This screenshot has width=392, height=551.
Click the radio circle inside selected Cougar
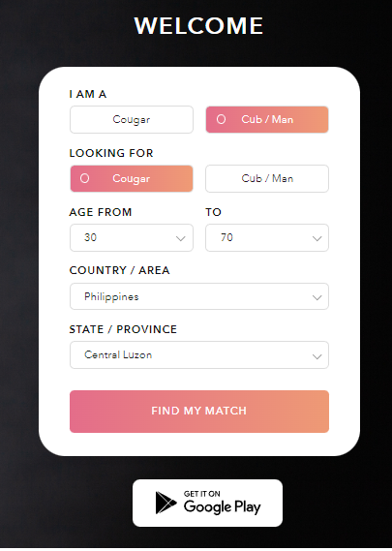pos(84,178)
